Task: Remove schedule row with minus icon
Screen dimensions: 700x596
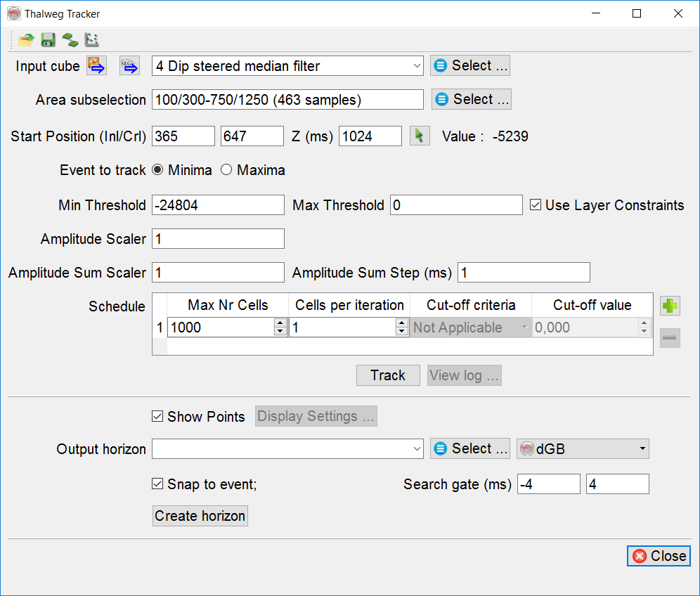Action: [670, 337]
